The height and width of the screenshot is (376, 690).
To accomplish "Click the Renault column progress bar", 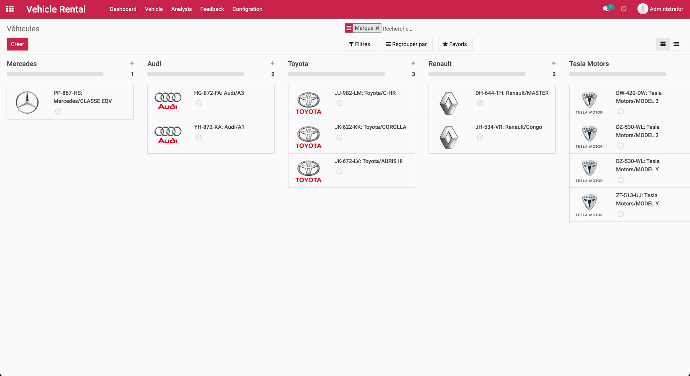I will tap(477, 74).
